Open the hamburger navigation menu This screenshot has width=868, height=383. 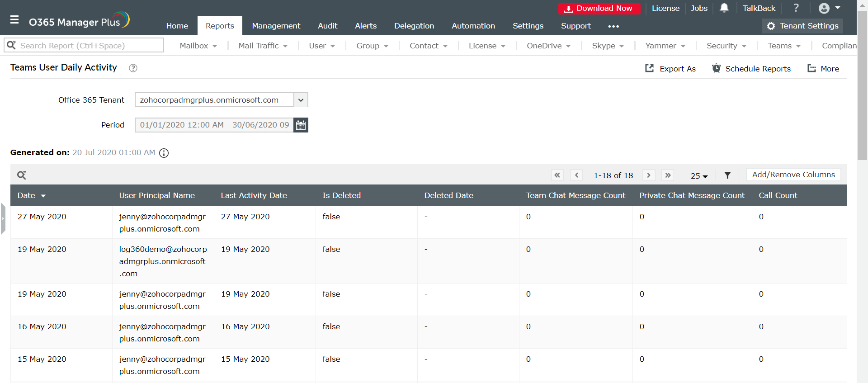tap(14, 19)
